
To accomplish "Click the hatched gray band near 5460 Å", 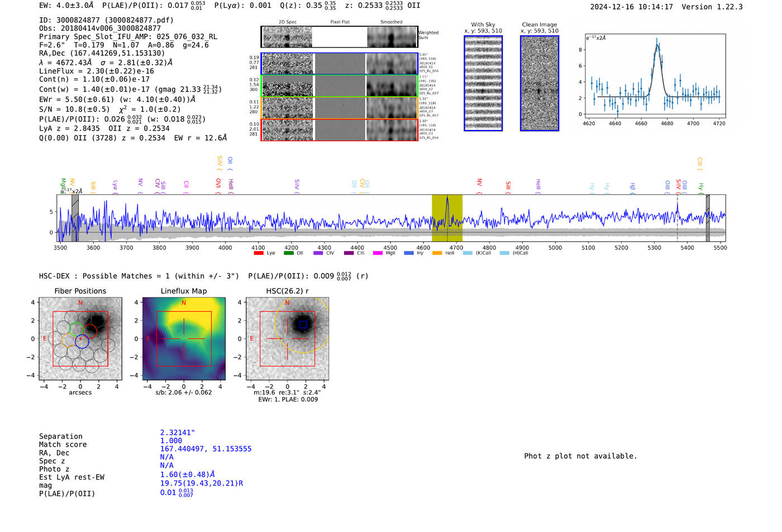I will coord(708,218).
